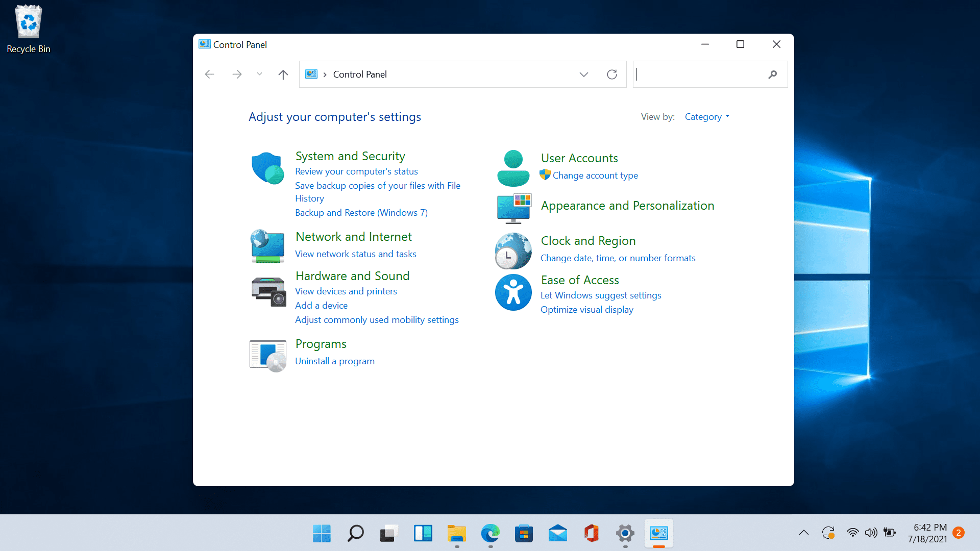Viewport: 980px width, 551px height.
Task: Open Windows Settings gear icon in taskbar
Action: pyautogui.click(x=626, y=534)
